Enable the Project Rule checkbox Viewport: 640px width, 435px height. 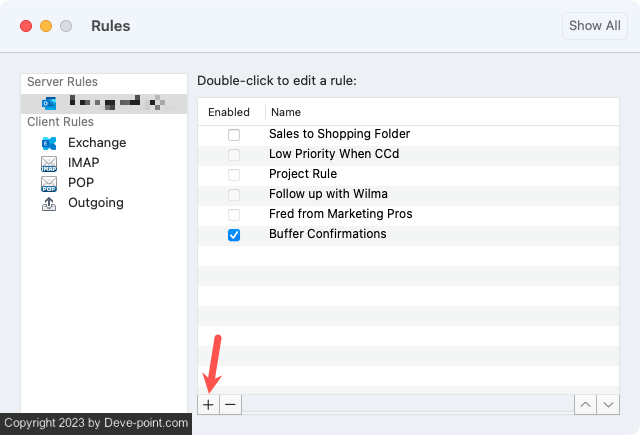tap(234, 174)
